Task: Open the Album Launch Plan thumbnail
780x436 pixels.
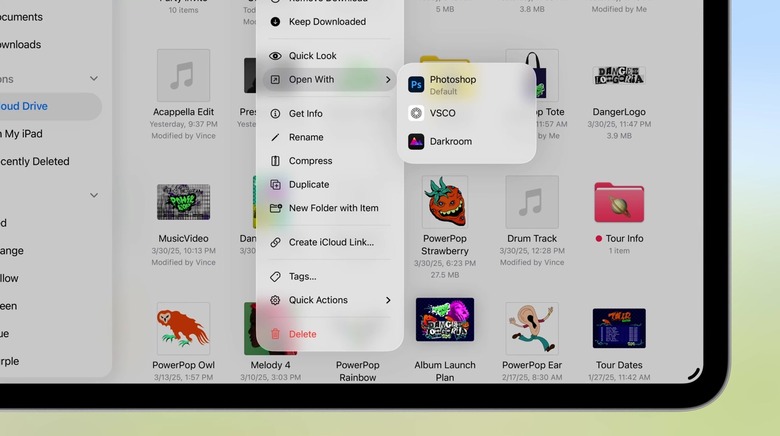Action: tap(445, 320)
